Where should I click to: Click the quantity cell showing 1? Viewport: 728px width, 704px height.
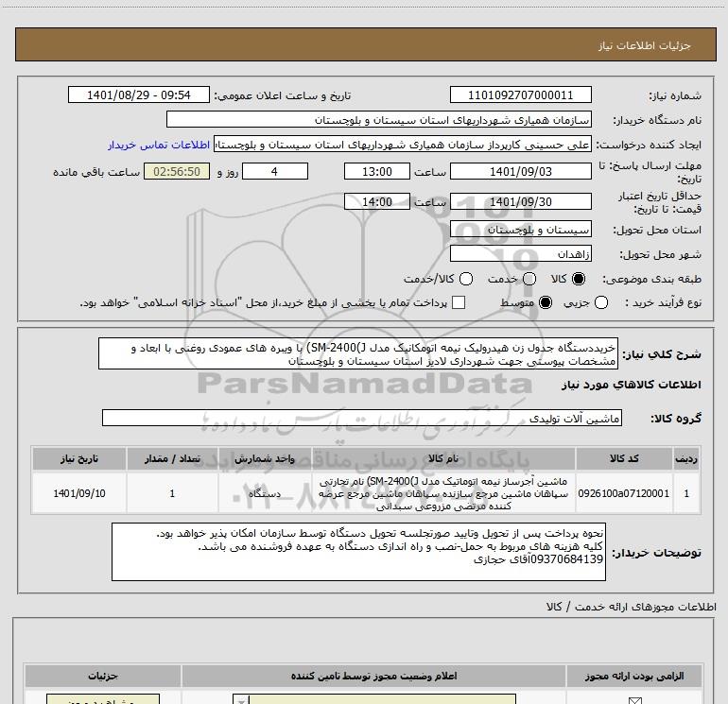[172, 493]
